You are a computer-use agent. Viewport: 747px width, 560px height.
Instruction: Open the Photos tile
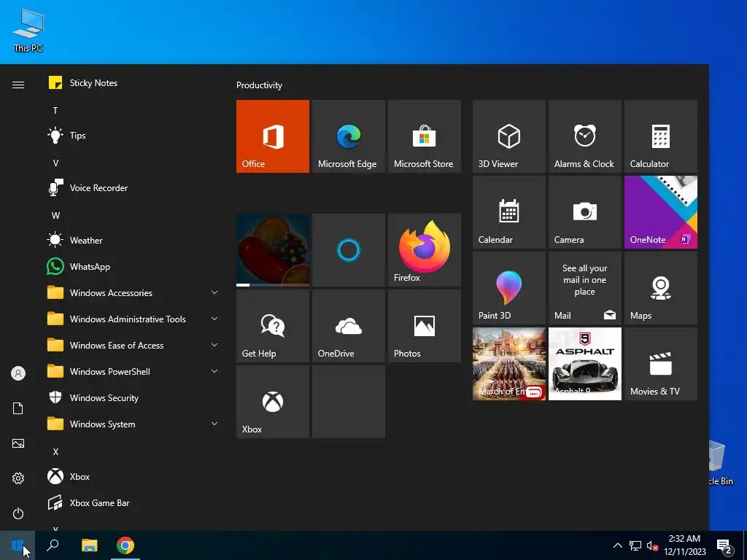[x=425, y=326]
